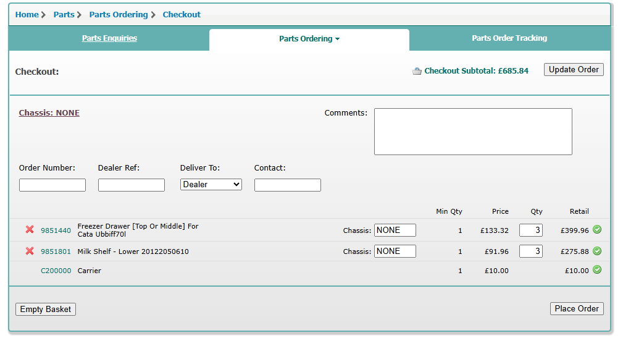644x338 pixels.
Task: Open the Chassis: NONE link
Action: 49,113
